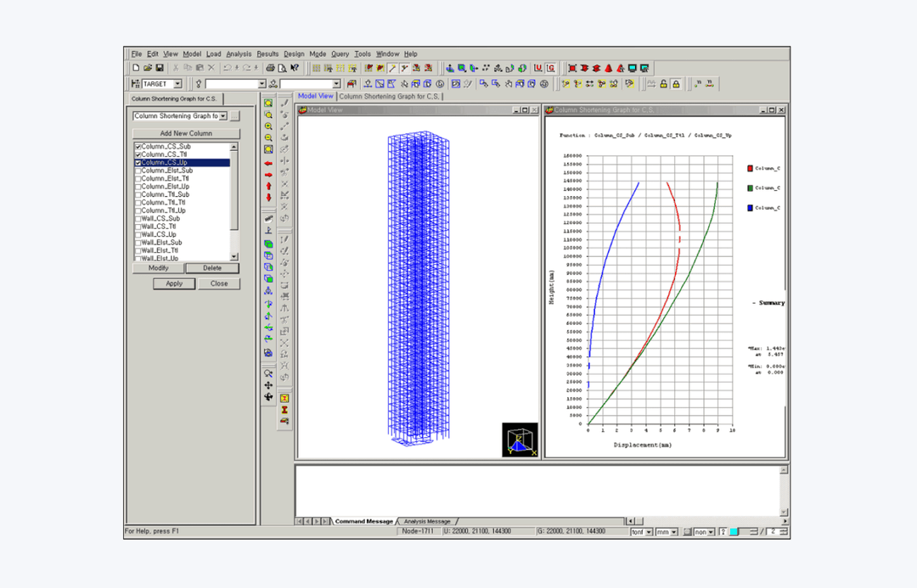The height and width of the screenshot is (588, 917).
Task: Enable the Column_Elst_Sub checkbox
Action: pos(138,171)
